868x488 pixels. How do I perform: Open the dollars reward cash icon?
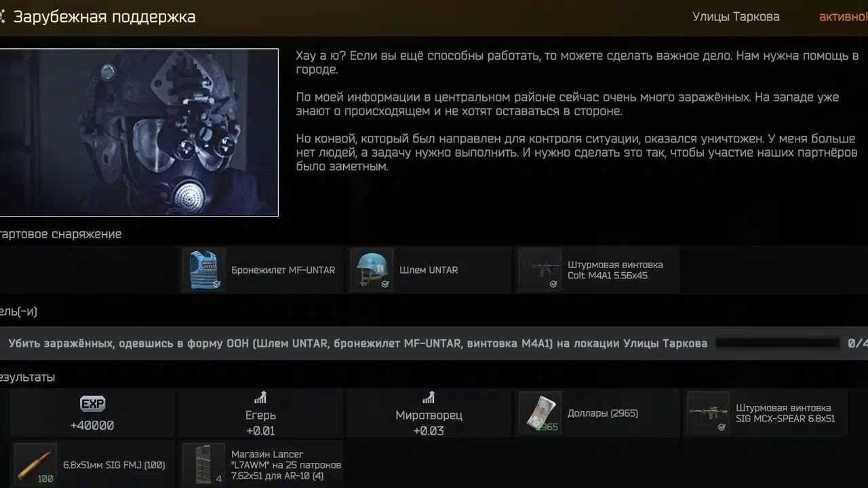click(x=540, y=413)
